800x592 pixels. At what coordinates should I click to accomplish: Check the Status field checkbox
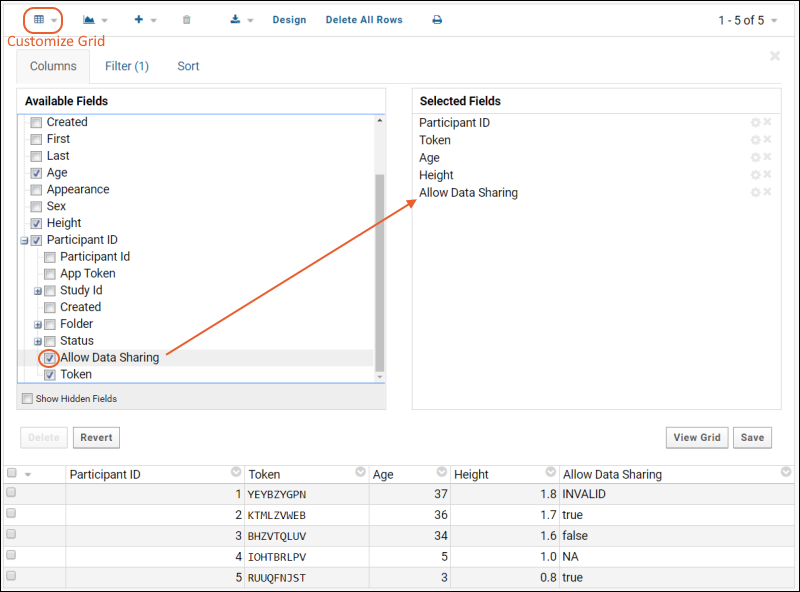coord(49,341)
